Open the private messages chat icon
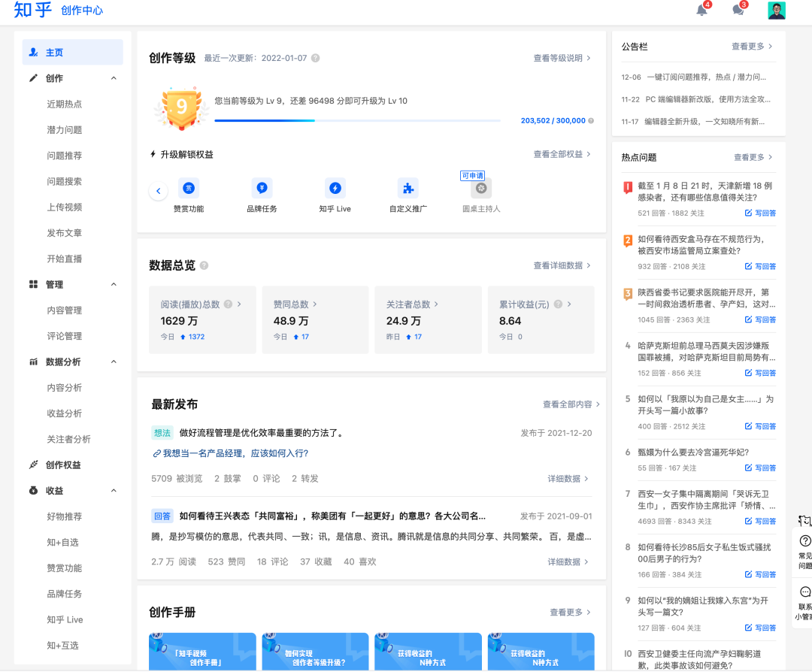This screenshot has width=812, height=672. (738, 10)
